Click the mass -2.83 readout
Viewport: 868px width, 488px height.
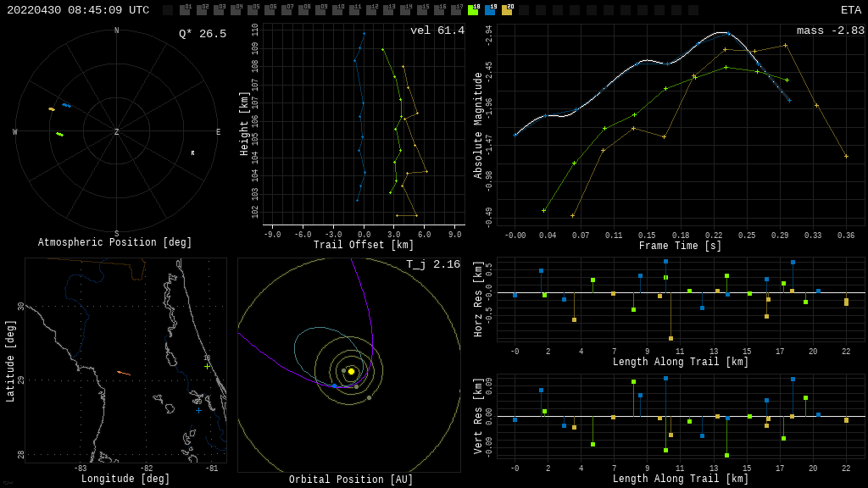coord(830,30)
